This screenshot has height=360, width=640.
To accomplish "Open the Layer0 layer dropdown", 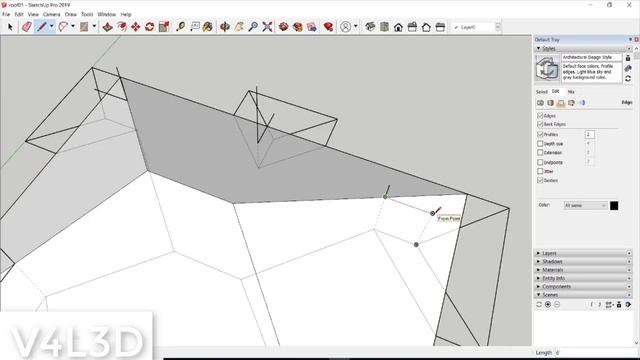I will (476, 27).
